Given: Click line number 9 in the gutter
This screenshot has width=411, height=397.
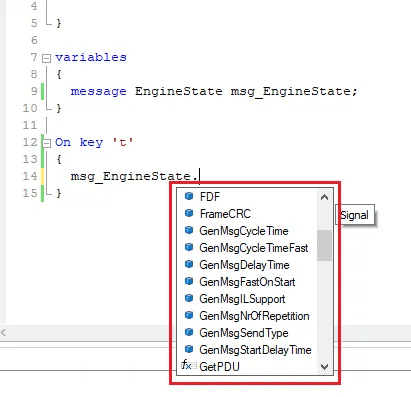Looking at the screenshot, I should [x=34, y=91].
